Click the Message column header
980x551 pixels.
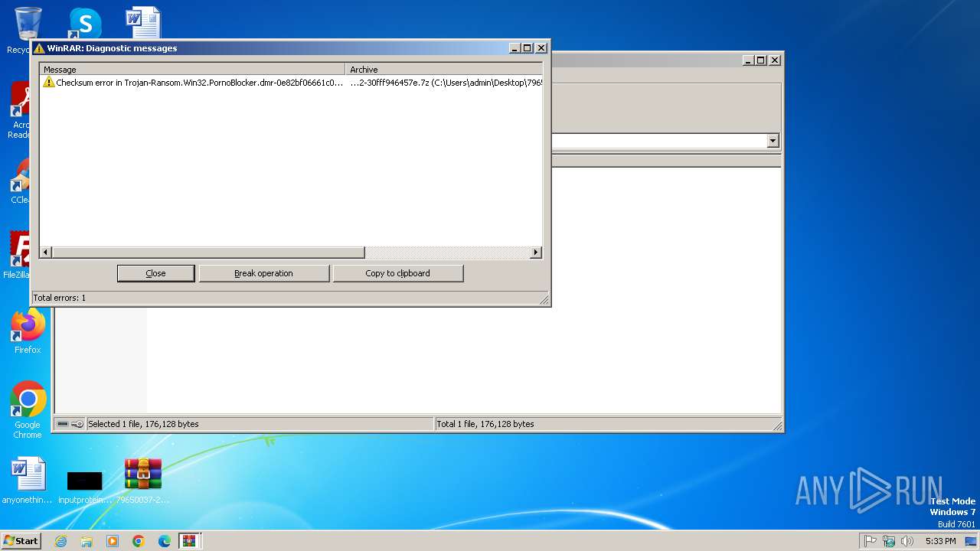pos(192,70)
